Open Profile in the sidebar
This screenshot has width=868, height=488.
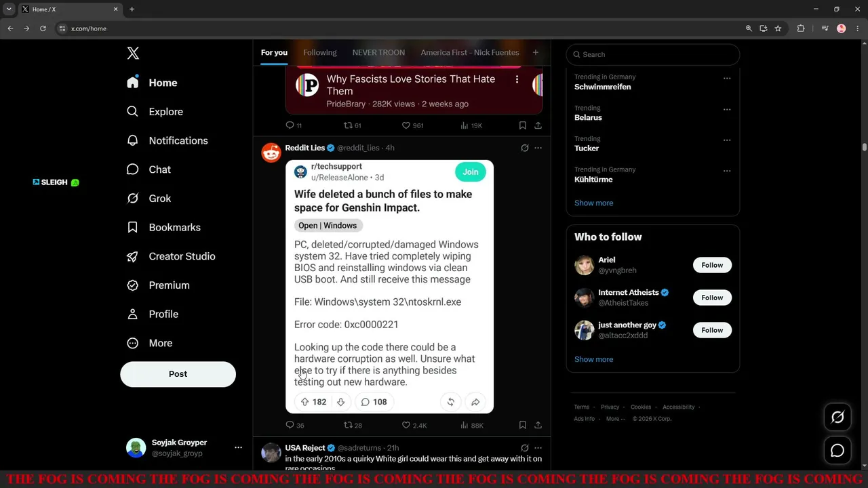click(153, 314)
